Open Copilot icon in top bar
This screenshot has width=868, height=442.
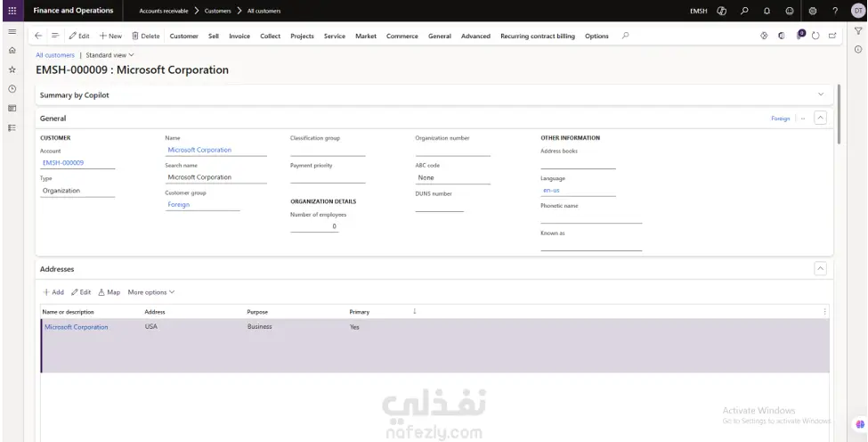click(721, 11)
